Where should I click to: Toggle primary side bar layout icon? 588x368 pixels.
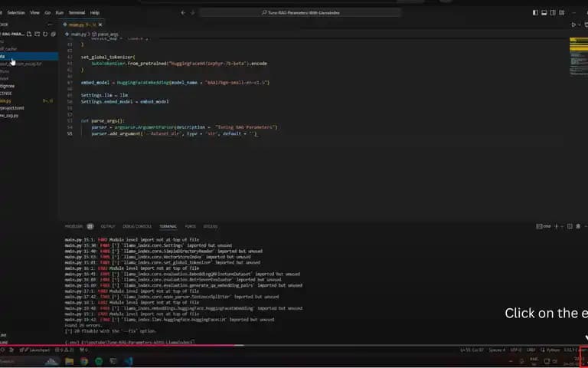click(535, 13)
